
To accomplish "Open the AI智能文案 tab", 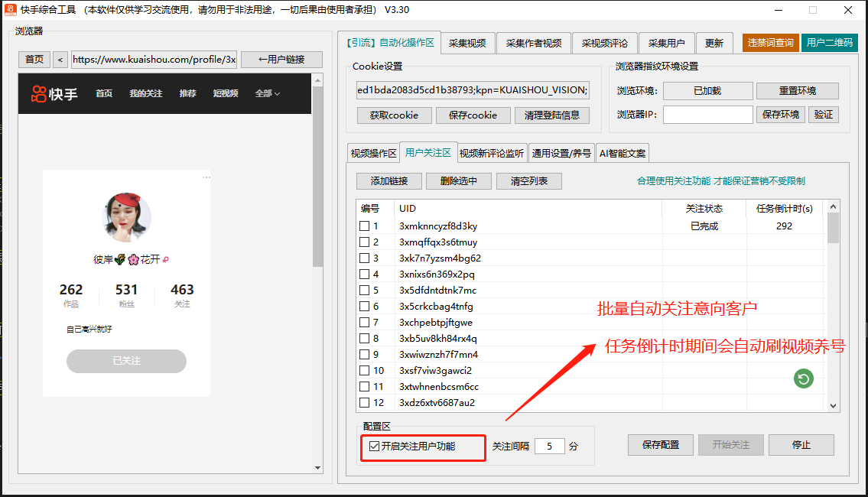I will [623, 153].
